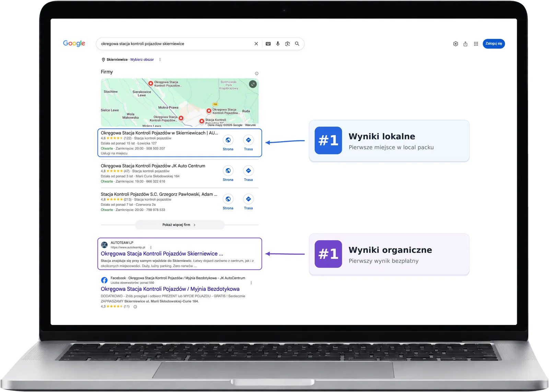Open the Google apps grid icon

(x=476, y=44)
